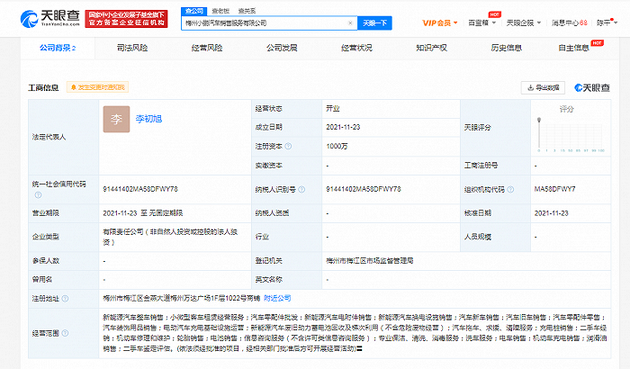Open the VIP会员 dropdown
Image resolution: width=630 pixels, height=369 pixels.
coord(440,23)
